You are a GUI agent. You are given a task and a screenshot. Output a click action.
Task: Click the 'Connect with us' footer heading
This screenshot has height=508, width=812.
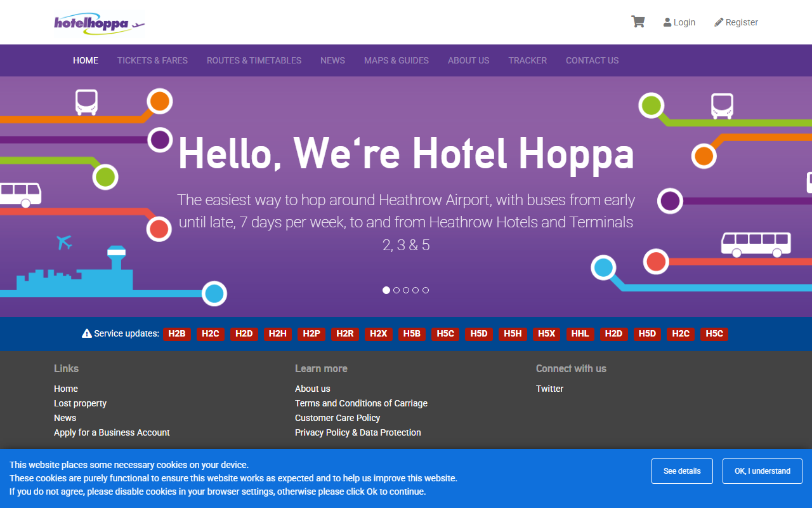point(571,368)
